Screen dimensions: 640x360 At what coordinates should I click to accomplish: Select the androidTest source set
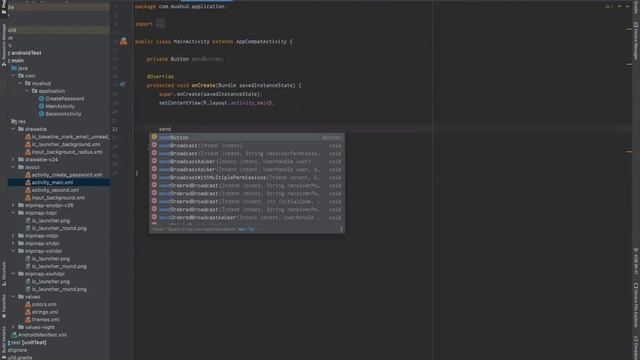point(26,53)
